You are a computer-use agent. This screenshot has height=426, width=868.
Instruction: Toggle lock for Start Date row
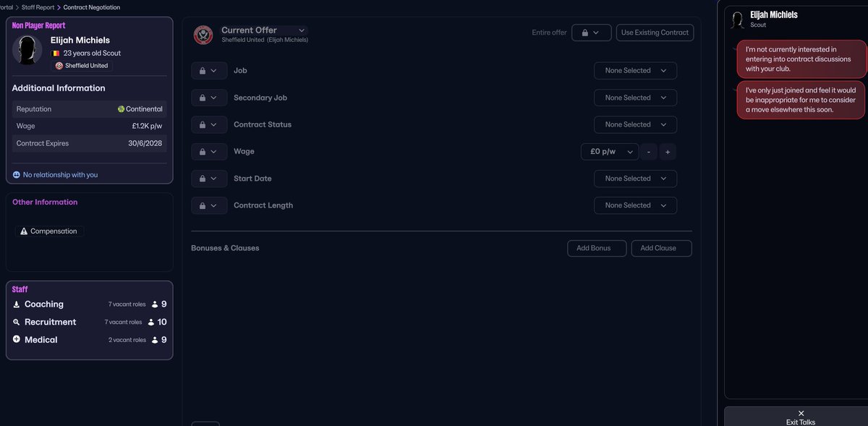pyautogui.click(x=209, y=179)
